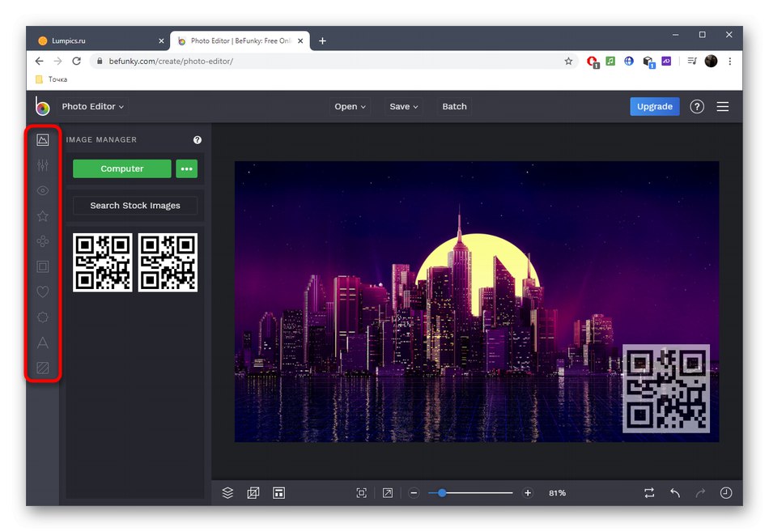Zoom out with the minus button
Image resolution: width=769 pixels, height=532 pixels.
pos(414,493)
